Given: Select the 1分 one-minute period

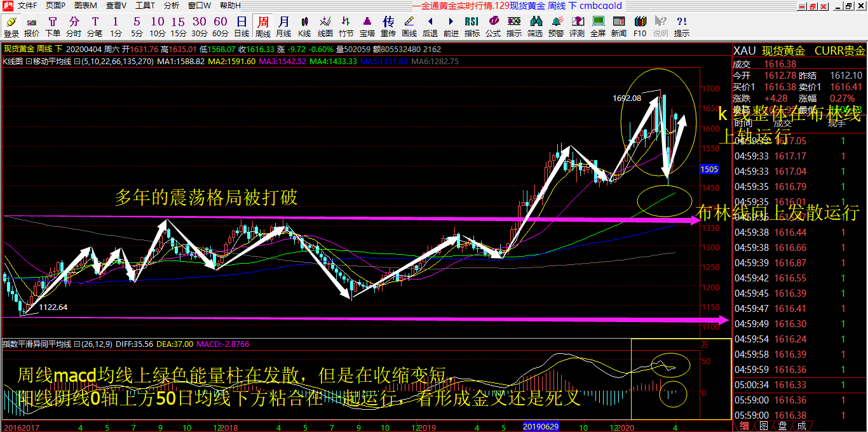Looking at the screenshot, I should pos(116,27).
